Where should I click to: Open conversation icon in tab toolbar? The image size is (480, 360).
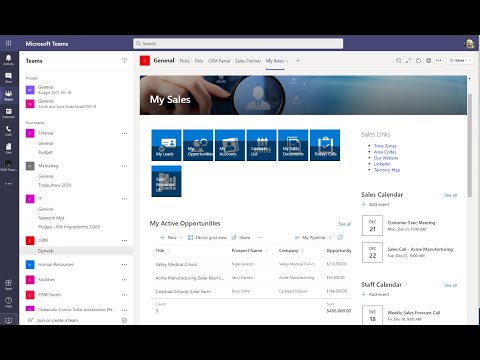coord(398,61)
